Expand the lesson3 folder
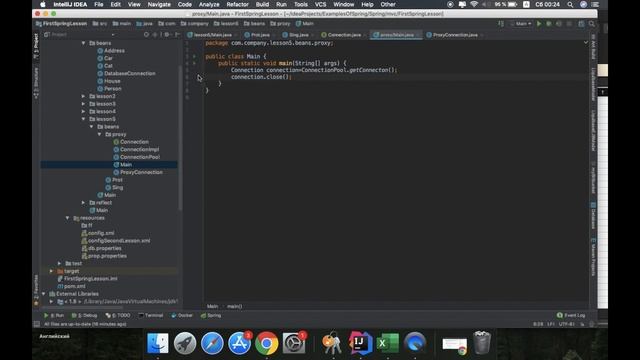The image size is (640, 360). point(84,104)
